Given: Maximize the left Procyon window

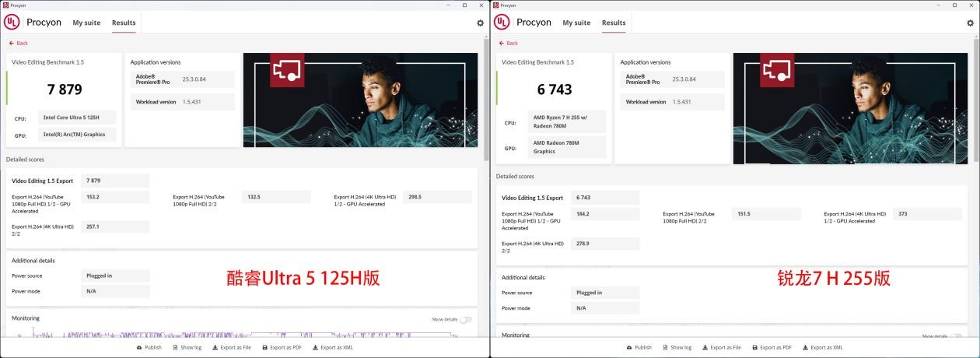Looking at the screenshot, I should pos(464,5).
